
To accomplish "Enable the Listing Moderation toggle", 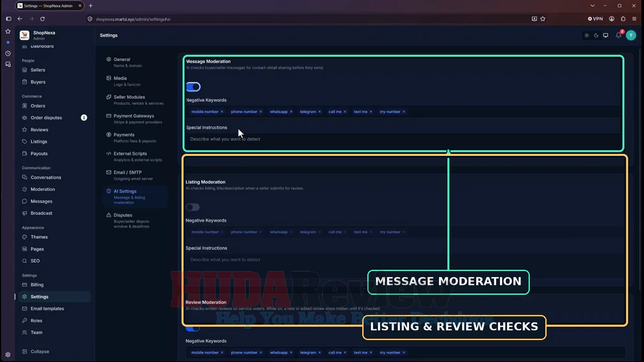I will click(x=192, y=207).
